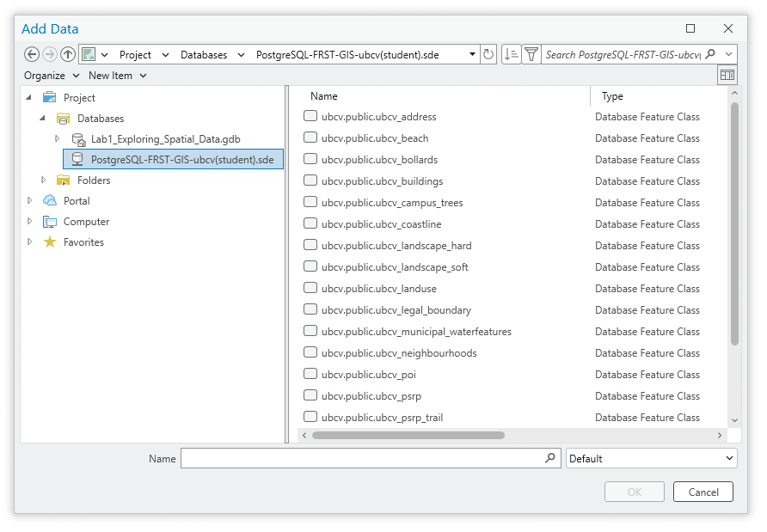Image resolution: width=767 pixels, height=532 pixels.
Task: Click the Cancel button
Action: (703, 492)
